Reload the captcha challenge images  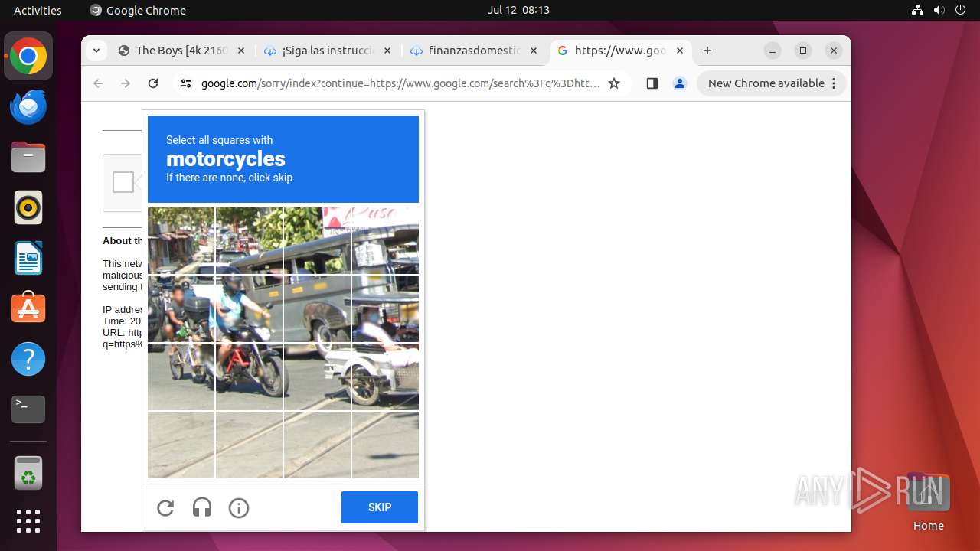click(x=165, y=508)
